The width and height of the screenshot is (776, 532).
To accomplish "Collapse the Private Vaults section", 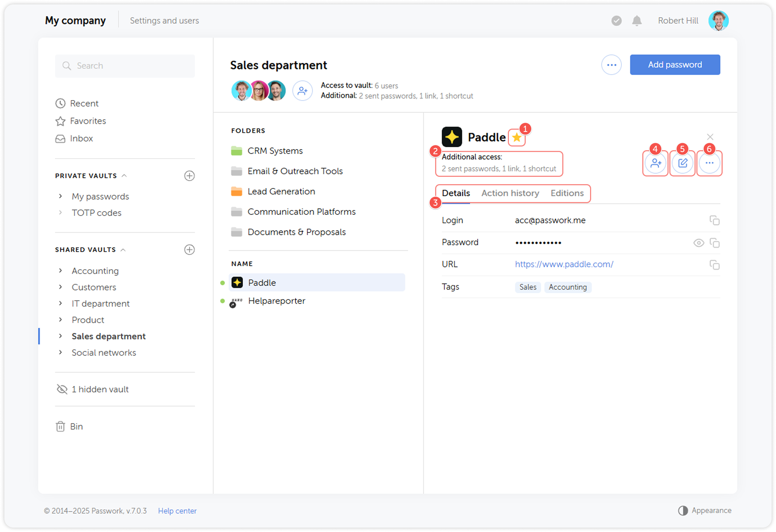I will pos(125,175).
